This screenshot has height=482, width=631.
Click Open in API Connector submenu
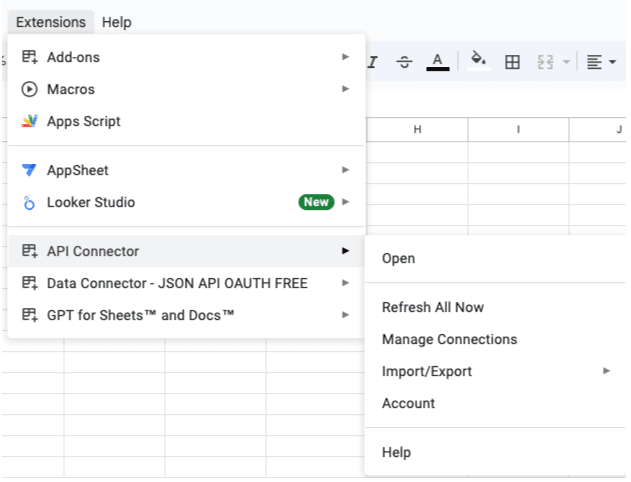pyautogui.click(x=398, y=258)
